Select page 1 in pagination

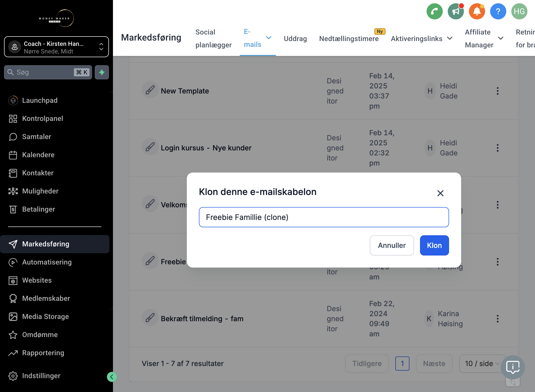point(402,364)
